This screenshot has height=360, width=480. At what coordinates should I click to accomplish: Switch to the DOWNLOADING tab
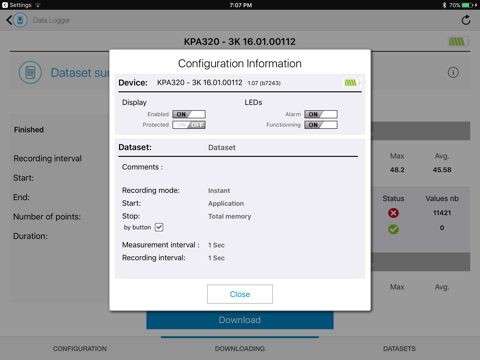click(x=240, y=349)
